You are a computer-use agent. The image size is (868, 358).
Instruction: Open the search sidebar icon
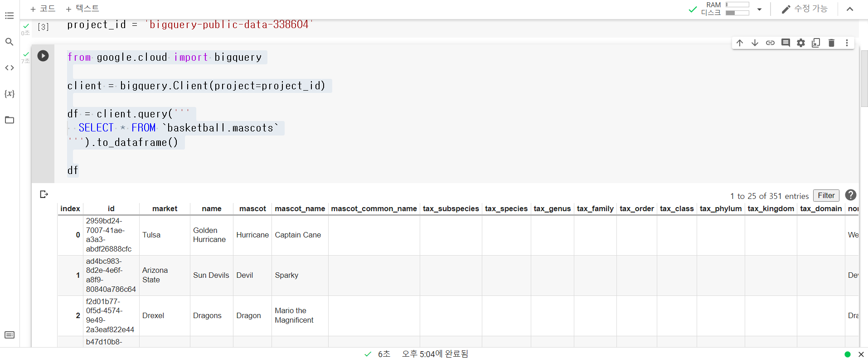(10, 42)
